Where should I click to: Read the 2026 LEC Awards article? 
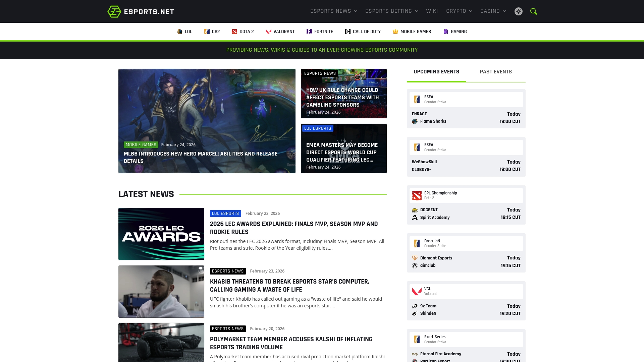click(293, 228)
